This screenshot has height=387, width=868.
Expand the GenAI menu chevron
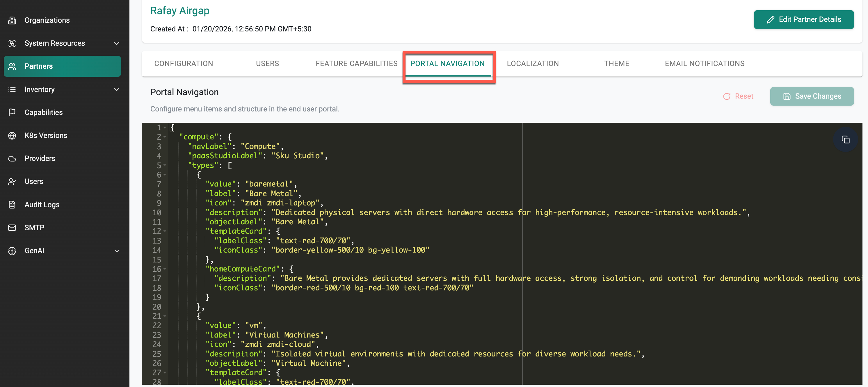pyautogui.click(x=117, y=251)
